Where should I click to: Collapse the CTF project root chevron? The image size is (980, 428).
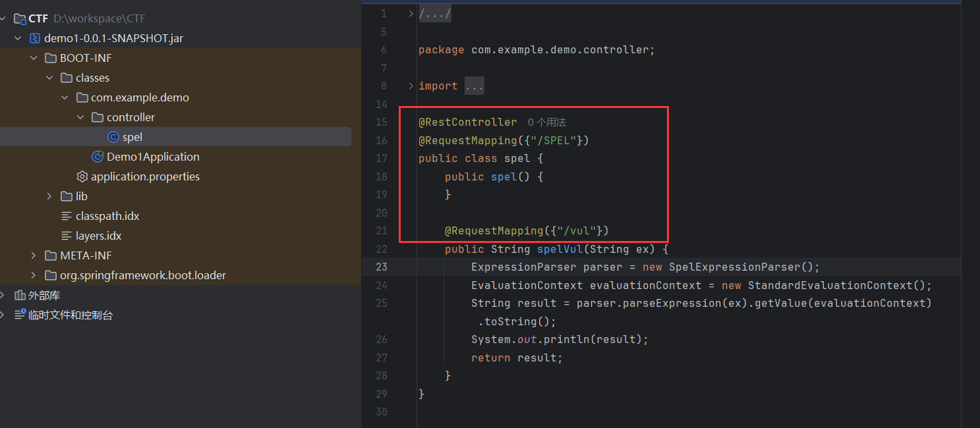pos(3,18)
